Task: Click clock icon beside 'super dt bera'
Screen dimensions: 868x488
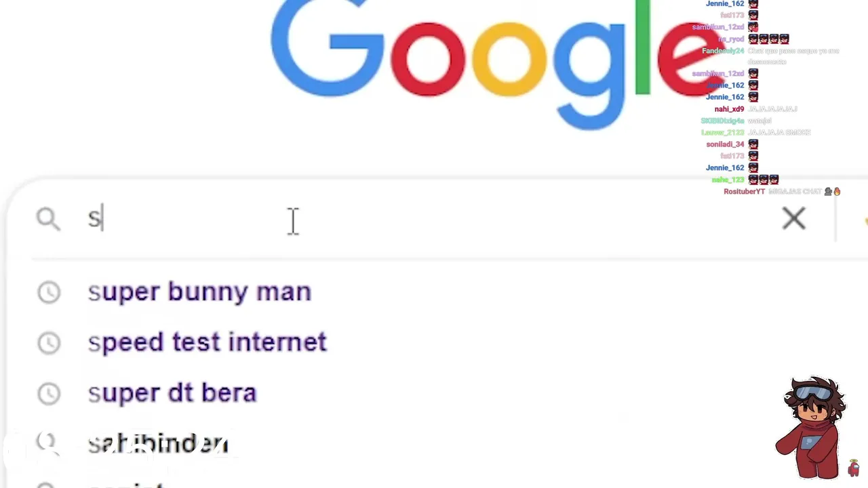Action: pos(49,394)
